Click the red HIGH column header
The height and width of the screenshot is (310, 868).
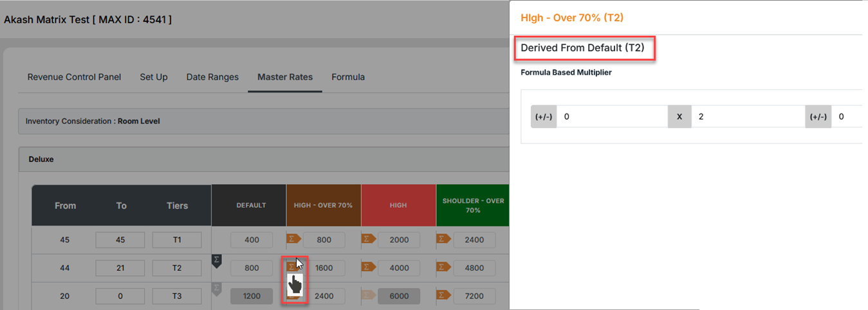tap(398, 206)
